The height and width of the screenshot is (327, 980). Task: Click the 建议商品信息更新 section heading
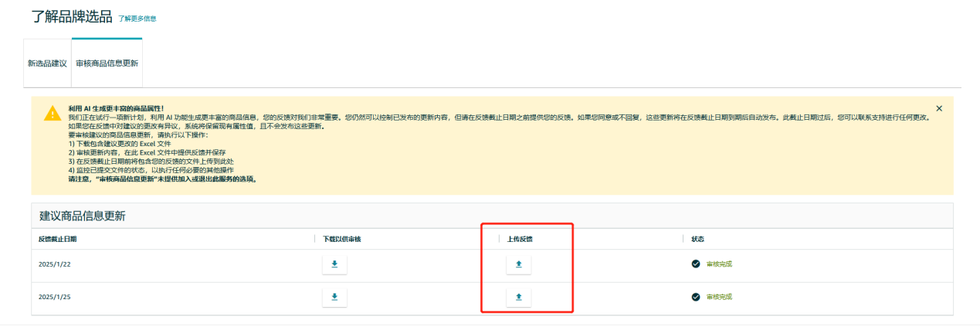point(83,216)
